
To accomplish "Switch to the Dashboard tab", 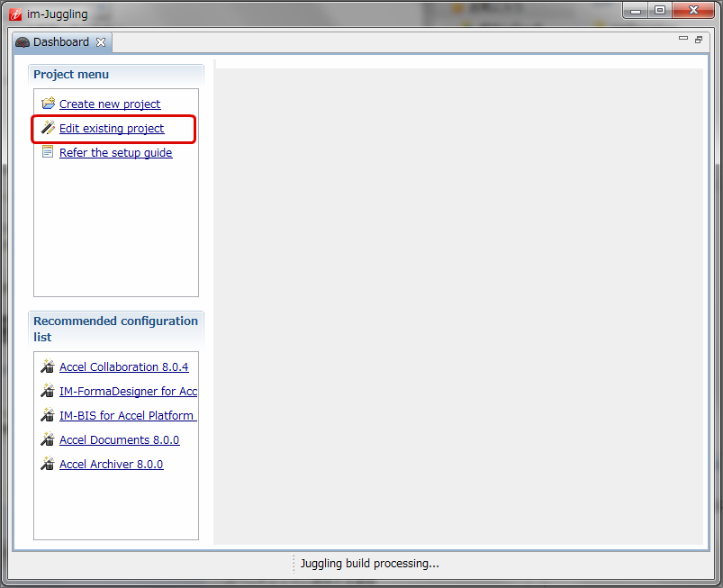I will click(61, 42).
